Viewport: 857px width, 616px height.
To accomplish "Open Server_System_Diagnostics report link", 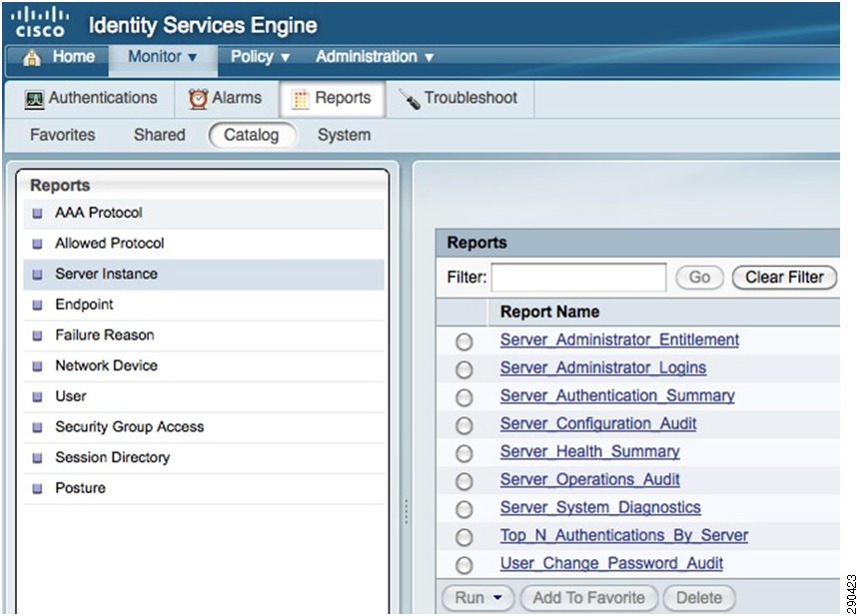I will point(600,508).
